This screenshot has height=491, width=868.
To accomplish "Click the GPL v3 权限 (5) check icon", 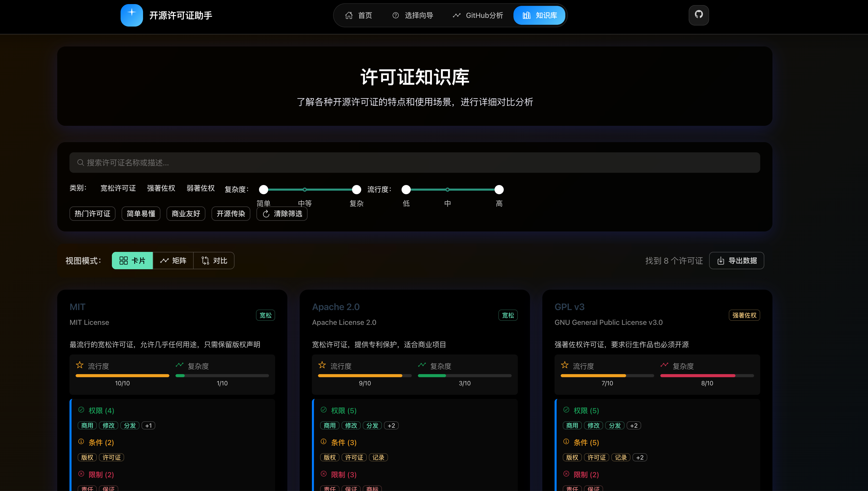I will 566,410.
